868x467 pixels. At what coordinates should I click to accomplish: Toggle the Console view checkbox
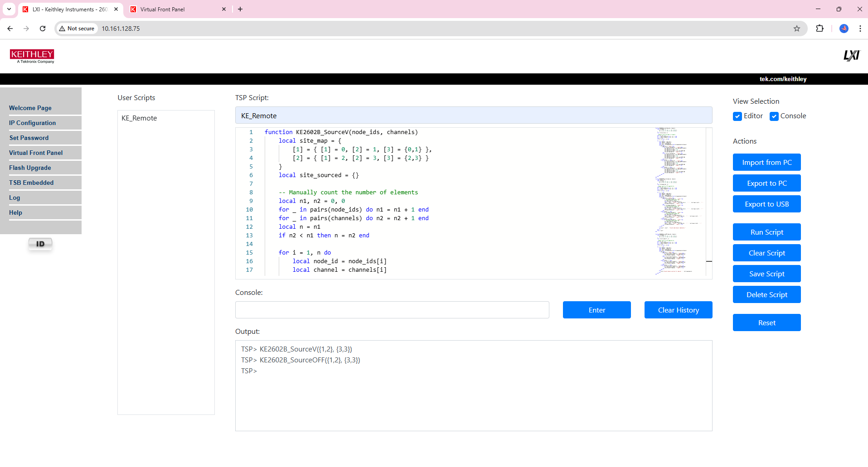(x=774, y=116)
